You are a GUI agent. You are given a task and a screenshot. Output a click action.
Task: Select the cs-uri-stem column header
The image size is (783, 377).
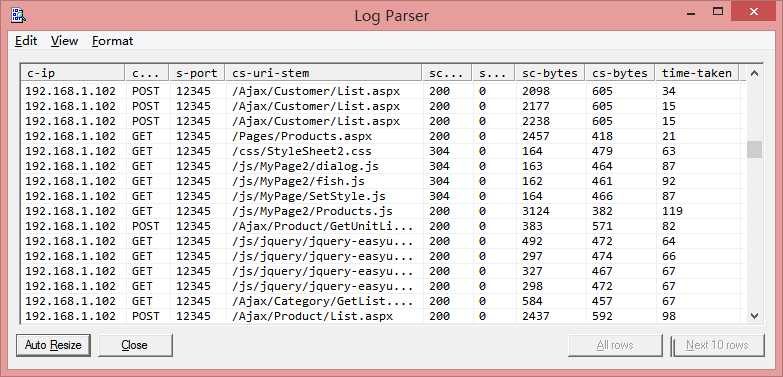(323, 73)
